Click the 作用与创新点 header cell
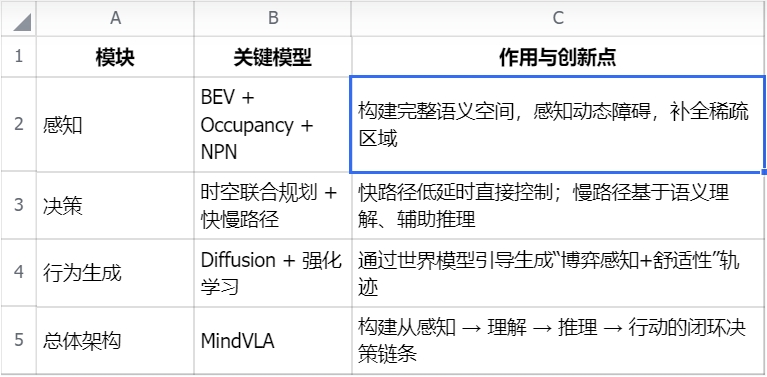The width and height of the screenshot is (767, 377). (x=558, y=57)
